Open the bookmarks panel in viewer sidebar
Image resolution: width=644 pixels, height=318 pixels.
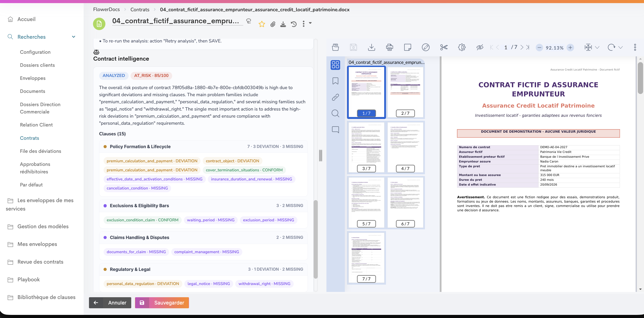pyautogui.click(x=335, y=81)
